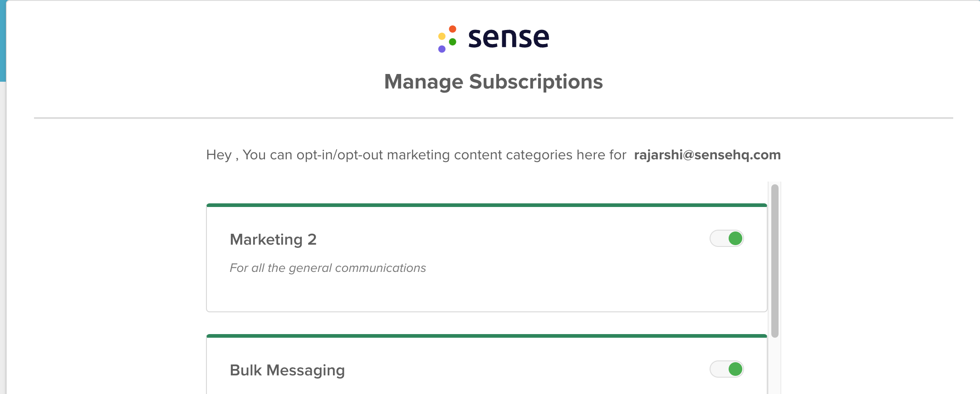Image resolution: width=980 pixels, height=394 pixels.
Task: Click the "sense" wordmark text
Action: [509, 38]
